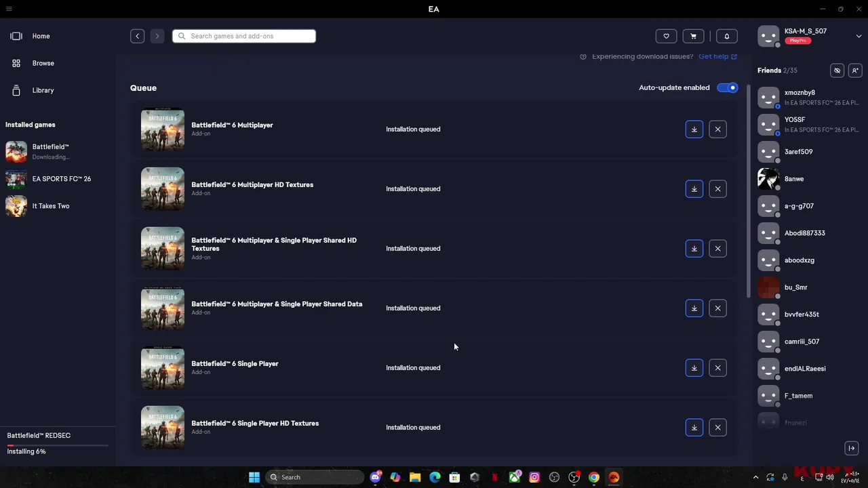Select It Takes Two in Installed games
Image resolution: width=868 pixels, height=488 pixels.
[x=58, y=206]
